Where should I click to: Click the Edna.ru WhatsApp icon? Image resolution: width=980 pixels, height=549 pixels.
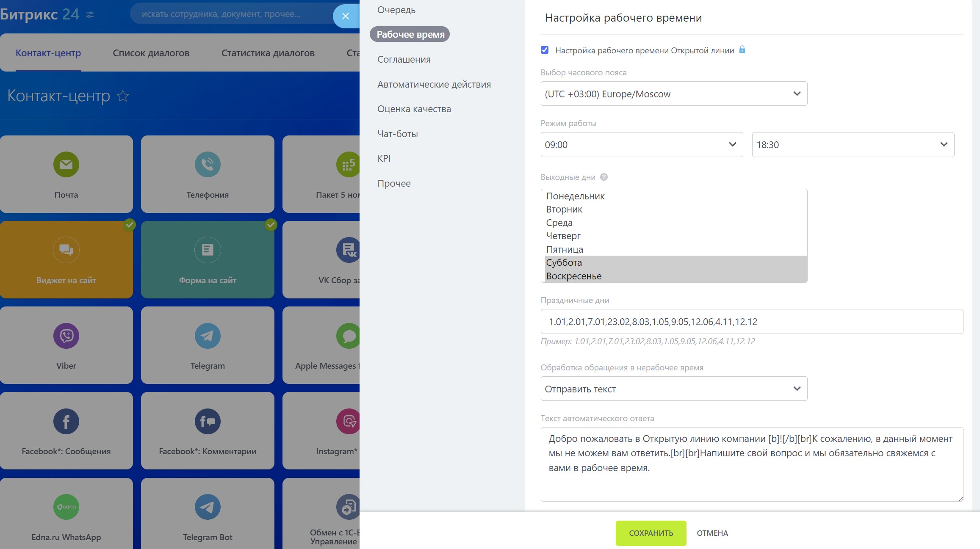(x=66, y=507)
